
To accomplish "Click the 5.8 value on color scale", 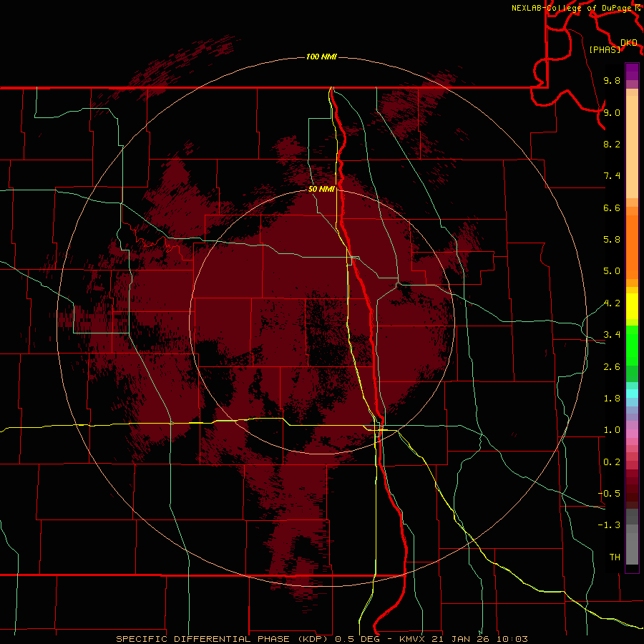I will 612,240.
